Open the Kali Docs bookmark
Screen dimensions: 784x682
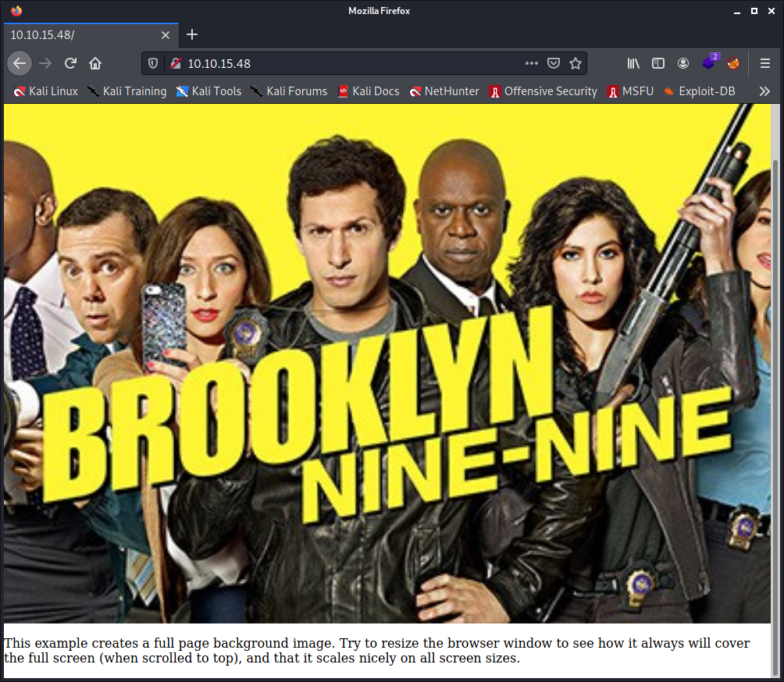(369, 91)
